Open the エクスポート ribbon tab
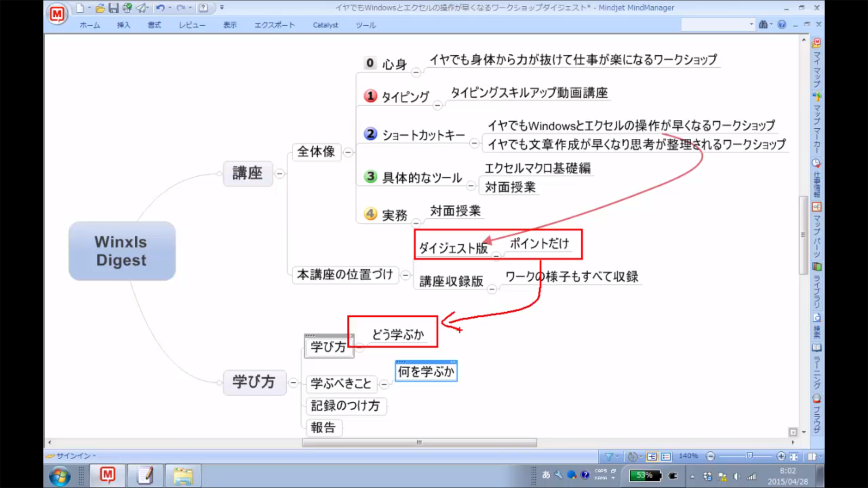The height and width of the screenshot is (488, 868). pyautogui.click(x=274, y=25)
